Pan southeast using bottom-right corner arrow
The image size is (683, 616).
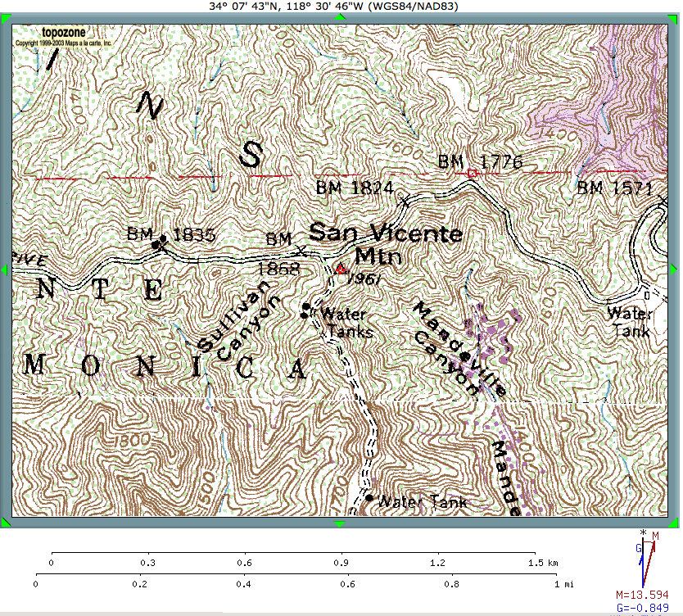point(675,522)
